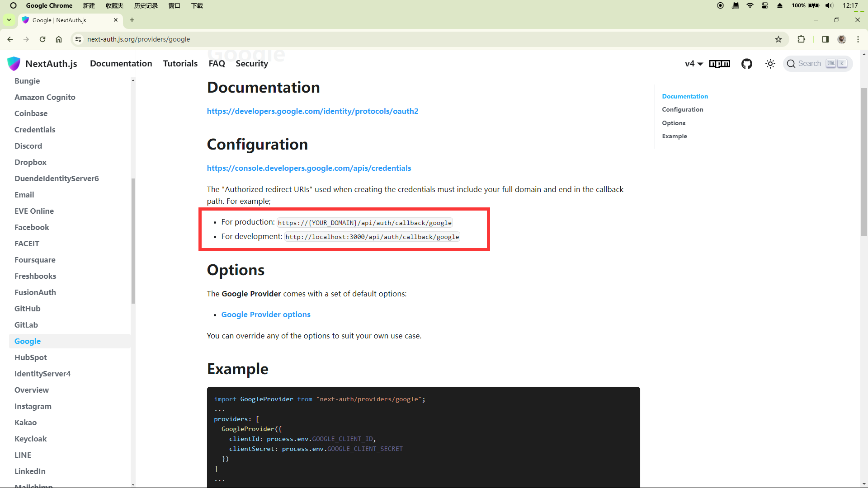Jump to Example in page outline
Screen dimensions: 868x488
(x=675, y=136)
